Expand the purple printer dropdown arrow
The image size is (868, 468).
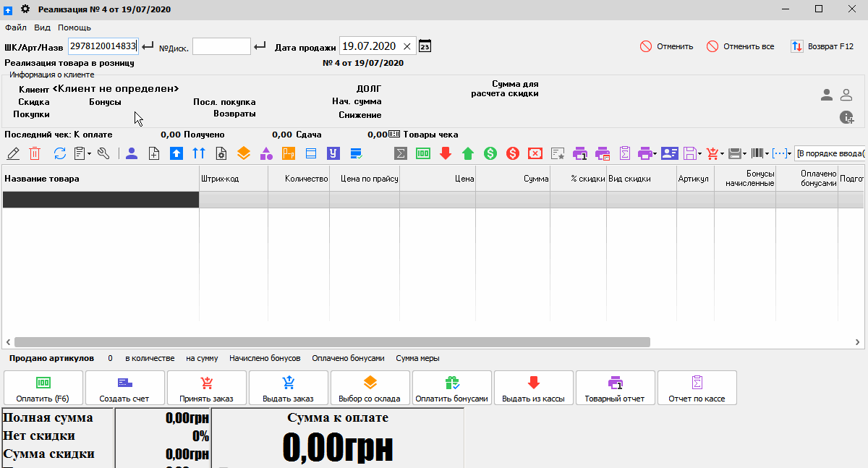click(655, 153)
